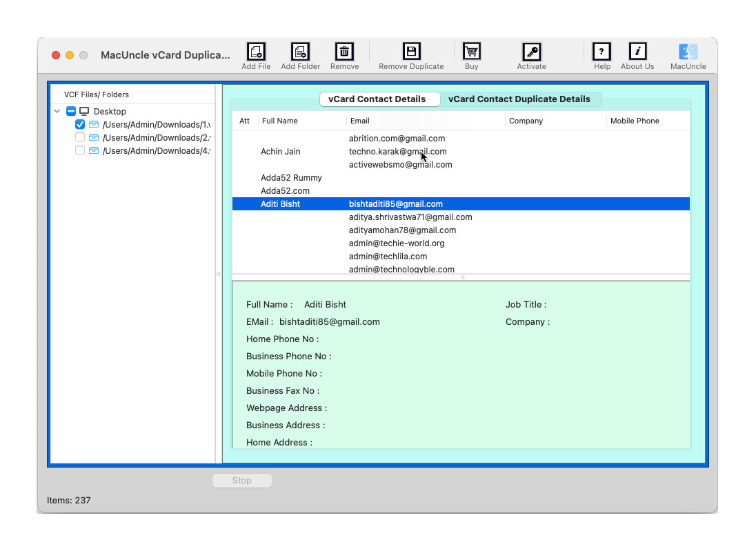This screenshot has width=756, height=551.
Task: Open the Buy shopping cart icon
Action: click(x=471, y=52)
